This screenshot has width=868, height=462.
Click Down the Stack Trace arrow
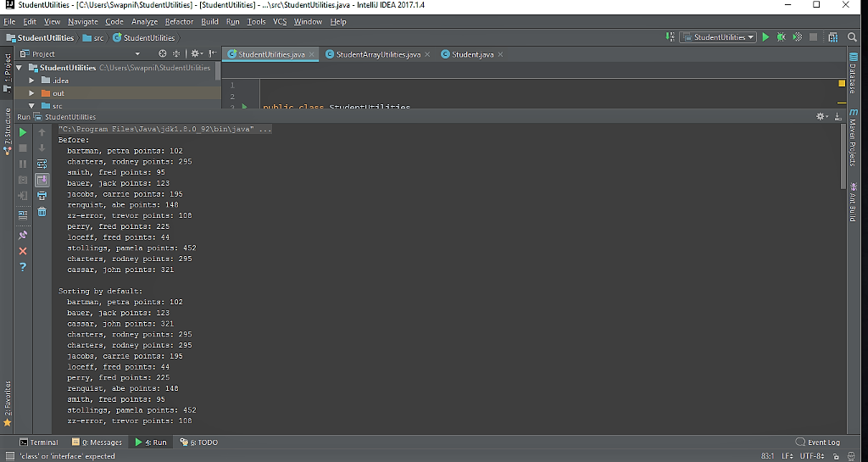[42, 148]
